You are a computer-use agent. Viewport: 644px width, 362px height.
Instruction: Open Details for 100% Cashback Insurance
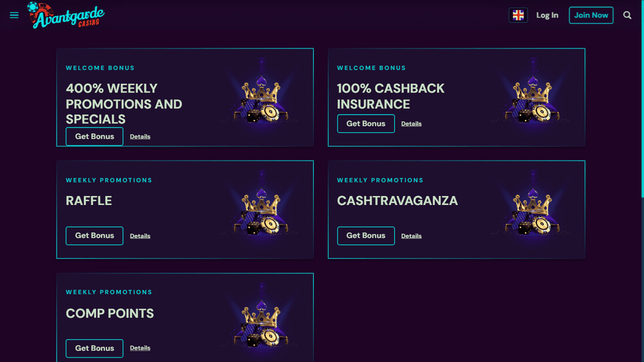(x=411, y=124)
